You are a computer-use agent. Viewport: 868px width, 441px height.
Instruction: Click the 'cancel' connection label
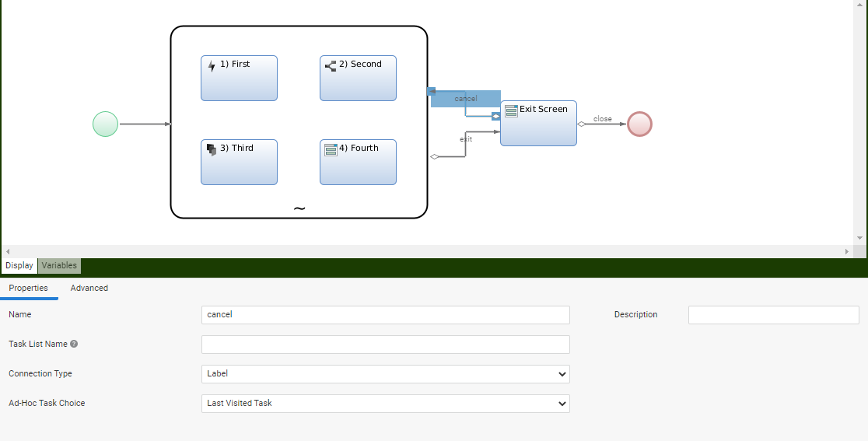466,99
